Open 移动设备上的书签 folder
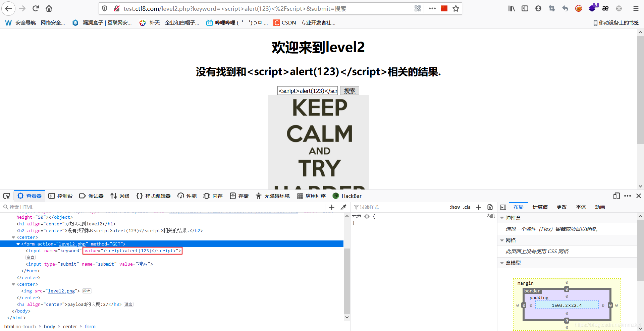The width and height of the screenshot is (644, 331). 616,23
